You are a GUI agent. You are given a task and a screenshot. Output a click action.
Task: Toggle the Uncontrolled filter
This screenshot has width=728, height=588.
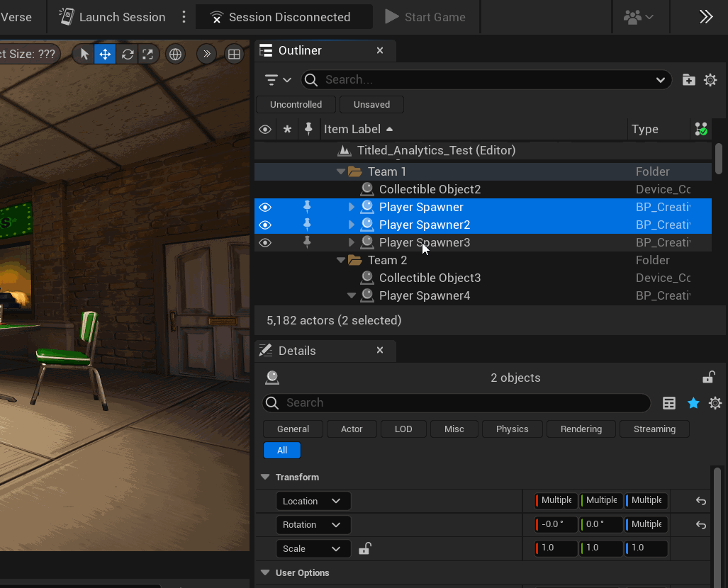coord(296,104)
